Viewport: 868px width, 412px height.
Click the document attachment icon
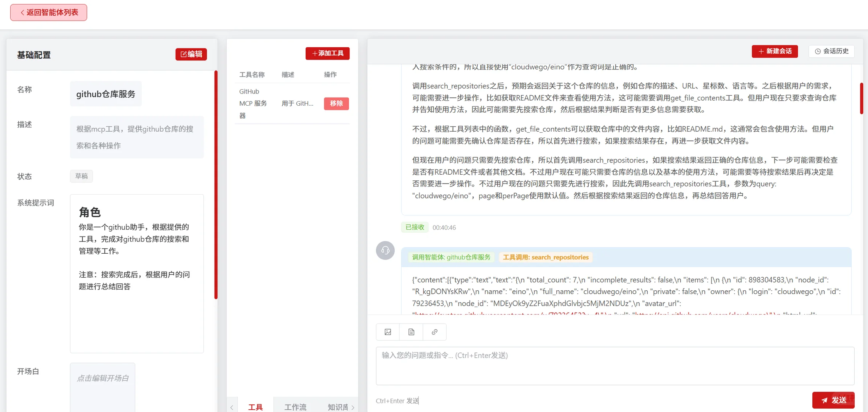(x=411, y=332)
